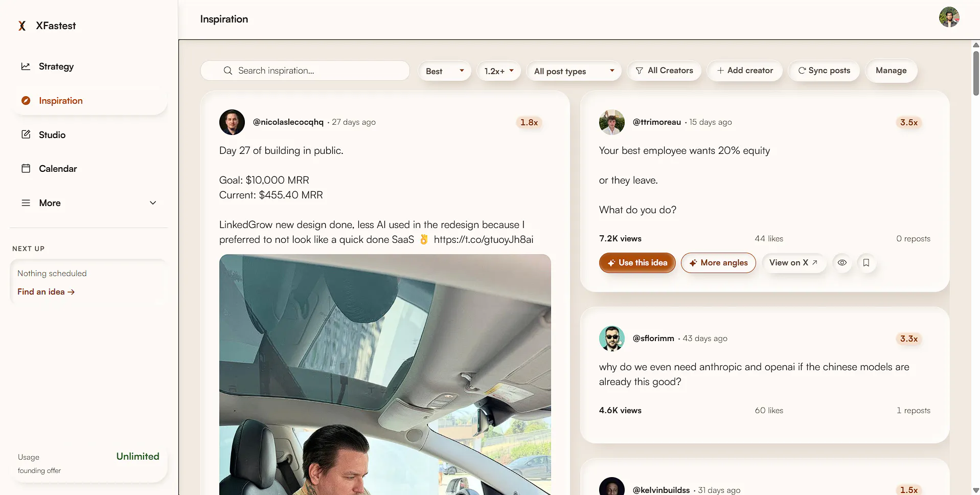Click Use this idea on the ttrimoreau post

(x=637, y=263)
